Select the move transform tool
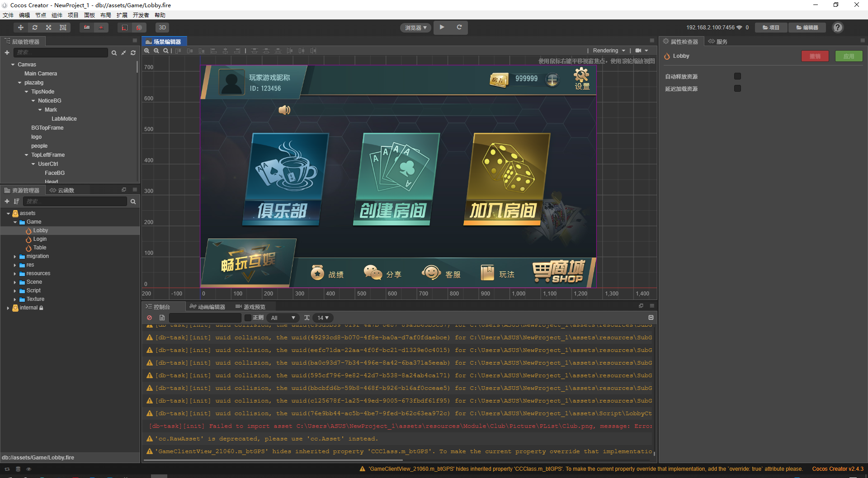The height and width of the screenshot is (478, 868). coord(21,28)
